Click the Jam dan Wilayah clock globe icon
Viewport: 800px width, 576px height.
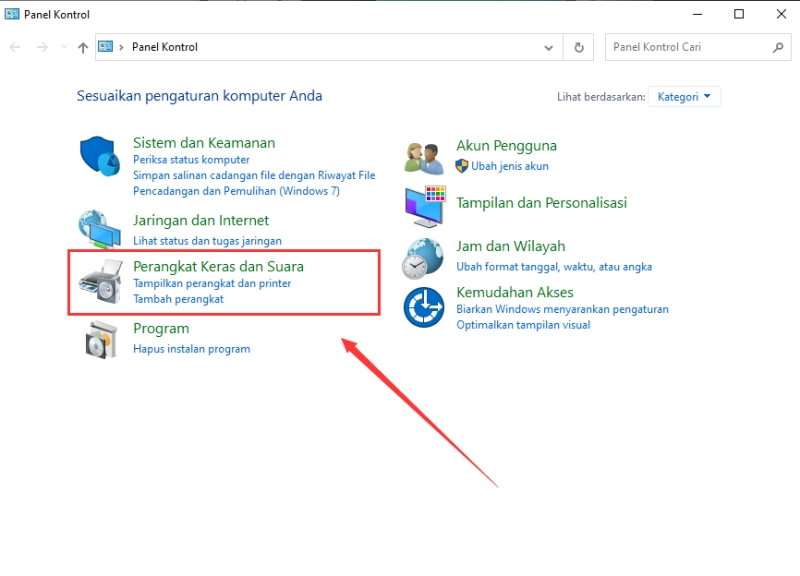422,259
